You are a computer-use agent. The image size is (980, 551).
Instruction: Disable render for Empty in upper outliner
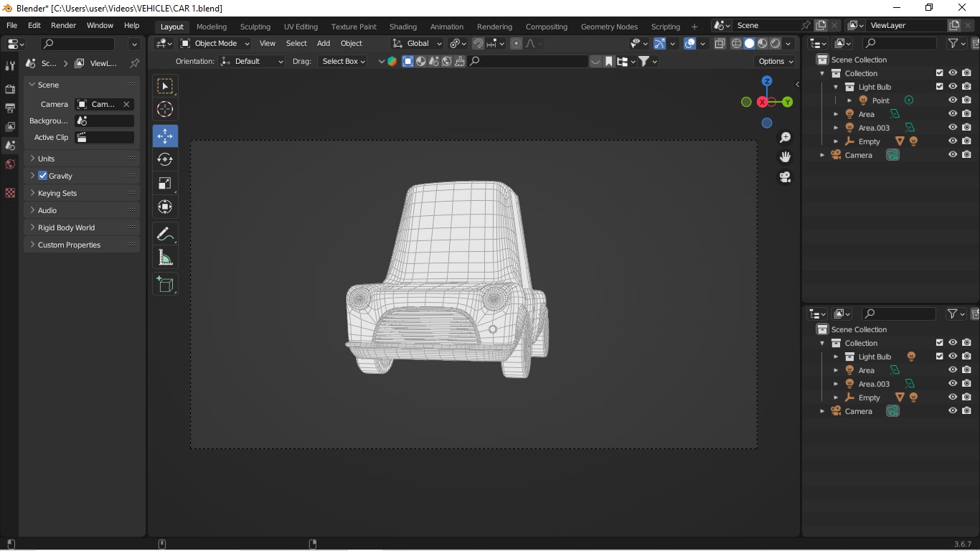(x=966, y=141)
